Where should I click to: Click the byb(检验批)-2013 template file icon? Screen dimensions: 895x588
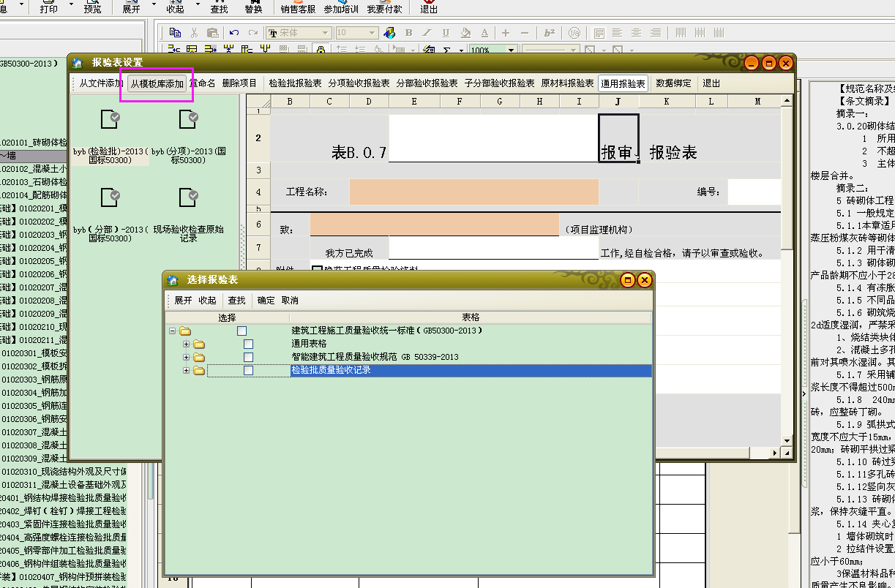click(111, 119)
